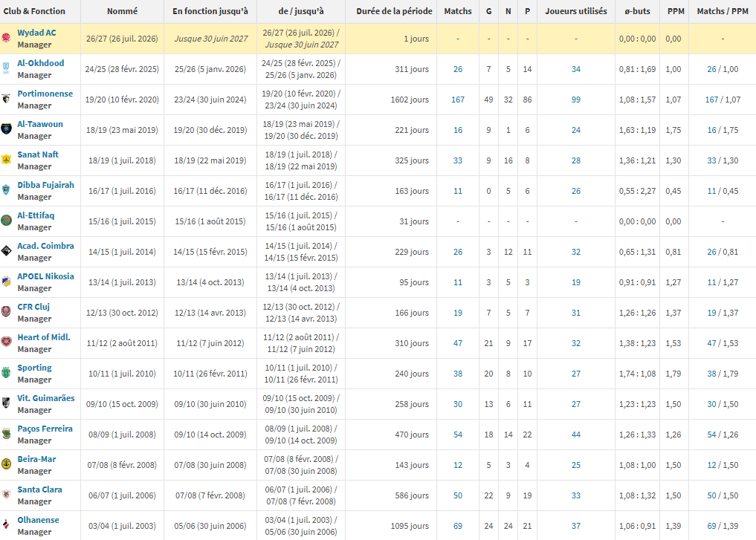Open Vit. Guimarães's 30 matches link
The image size is (756, 540).
coord(458,404)
